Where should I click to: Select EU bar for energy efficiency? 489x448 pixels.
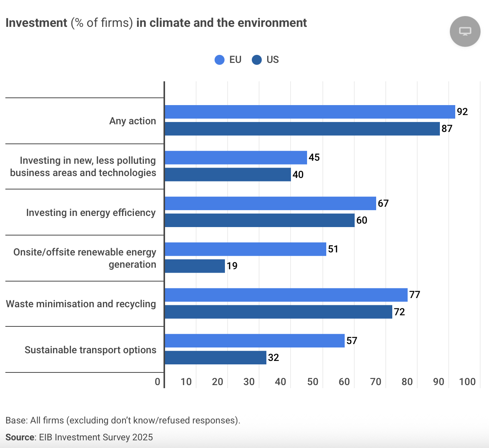pyautogui.click(x=270, y=203)
